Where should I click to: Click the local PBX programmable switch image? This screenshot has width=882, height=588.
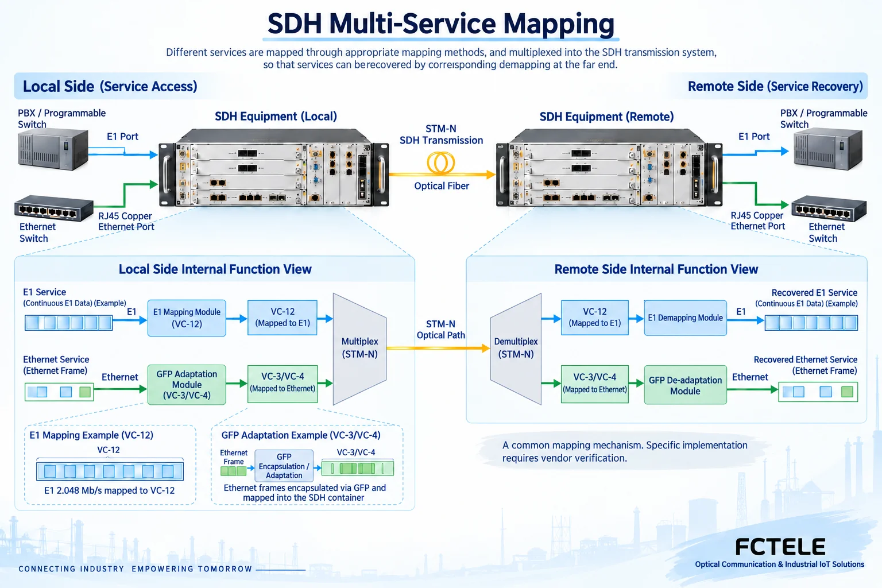pyautogui.click(x=53, y=149)
